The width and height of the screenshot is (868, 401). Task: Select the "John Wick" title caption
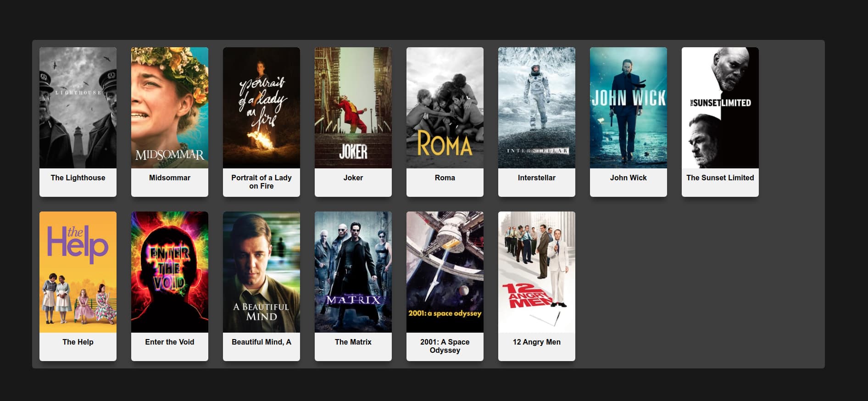click(629, 178)
